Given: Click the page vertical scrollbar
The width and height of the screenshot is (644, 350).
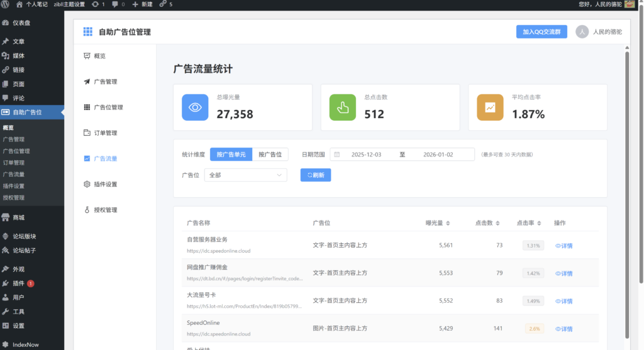Looking at the screenshot, I should [x=626, y=189].
